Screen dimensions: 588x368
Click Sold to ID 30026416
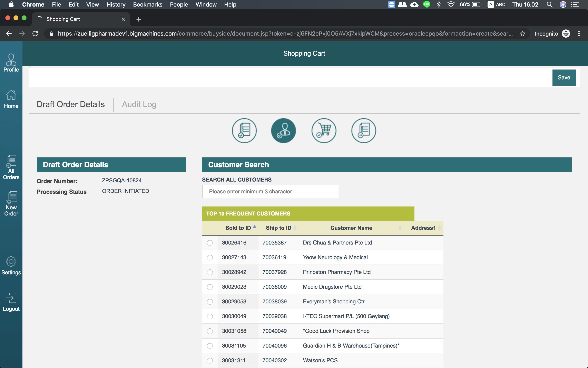click(234, 243)
